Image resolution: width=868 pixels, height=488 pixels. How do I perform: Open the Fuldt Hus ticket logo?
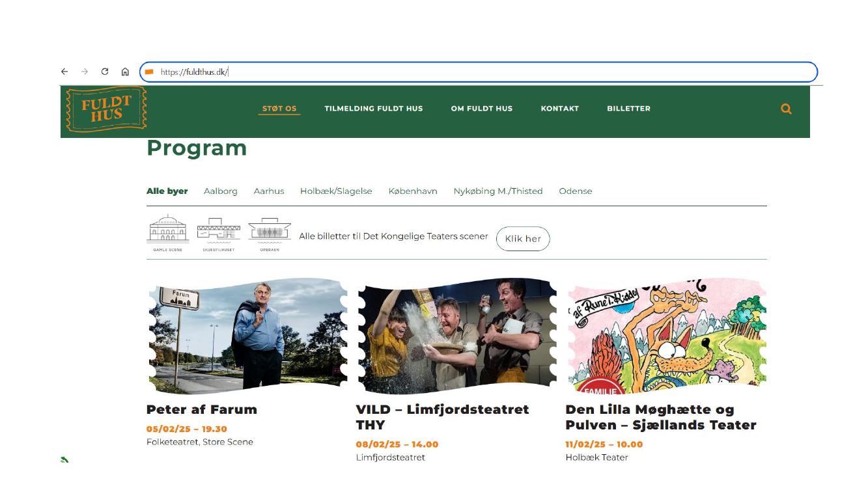click(106, 109)
